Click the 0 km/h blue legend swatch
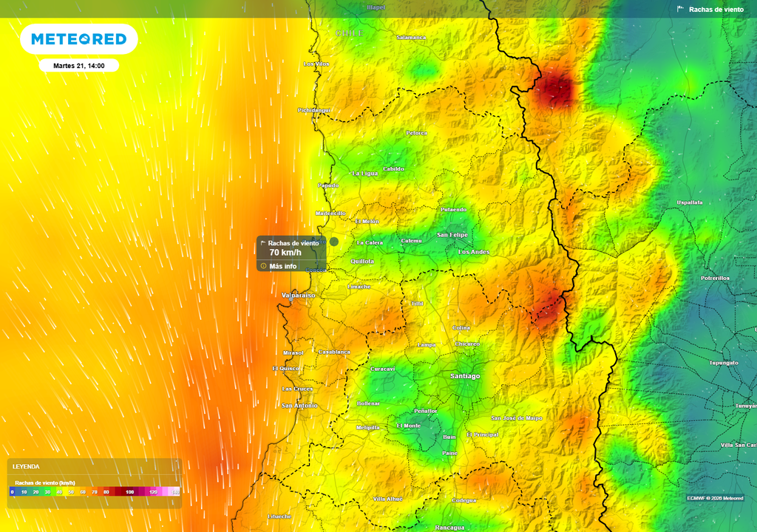 12,492
